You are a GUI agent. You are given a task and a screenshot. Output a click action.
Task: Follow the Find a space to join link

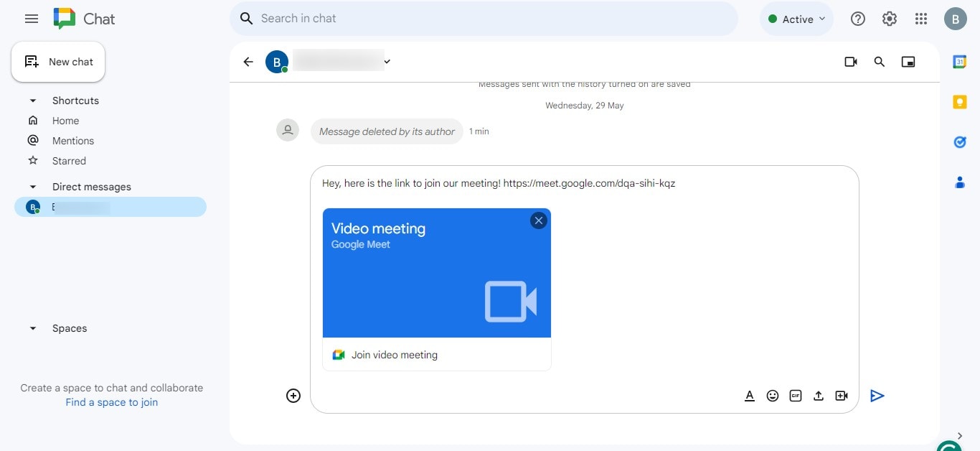[111, 402]
